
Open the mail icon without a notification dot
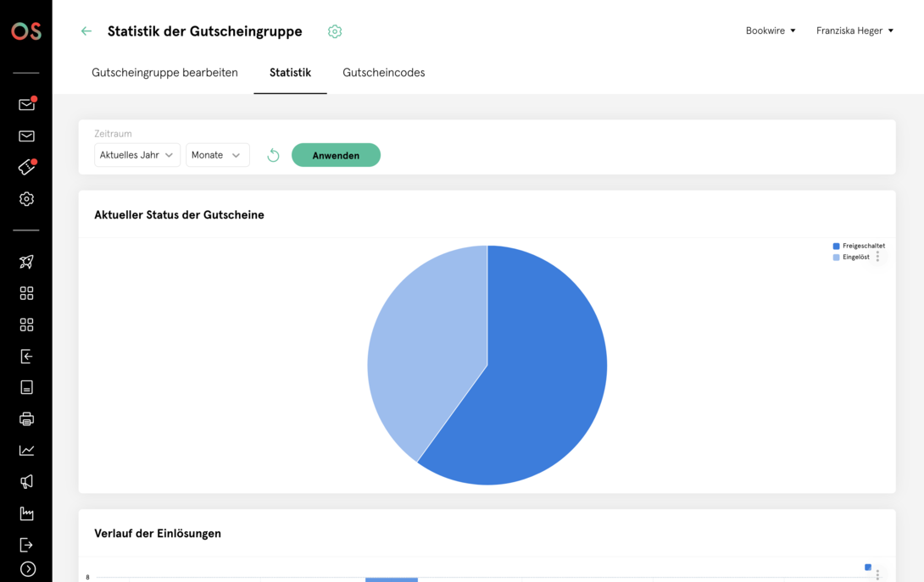coord(26,136)
